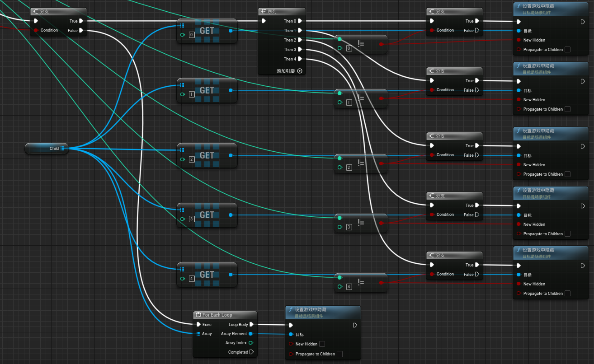Click the Array Element output pin
Screen dimensions: 594x364
[251, 334]
